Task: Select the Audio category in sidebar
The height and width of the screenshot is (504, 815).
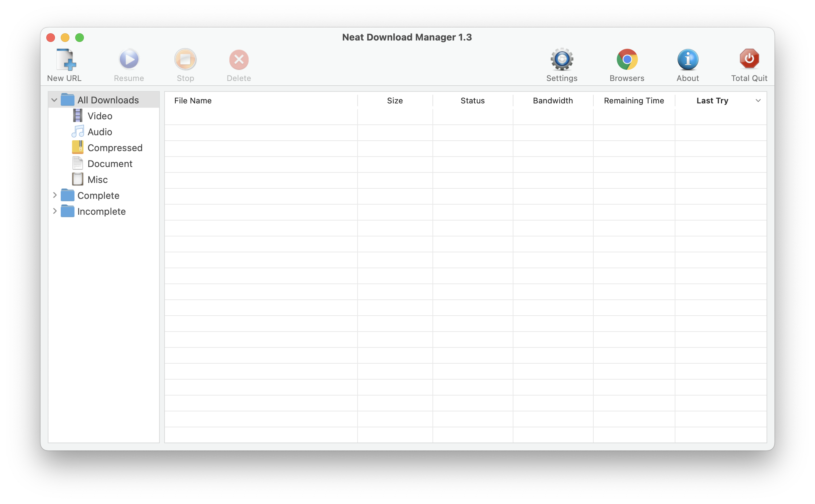Action: pos(99,132)
